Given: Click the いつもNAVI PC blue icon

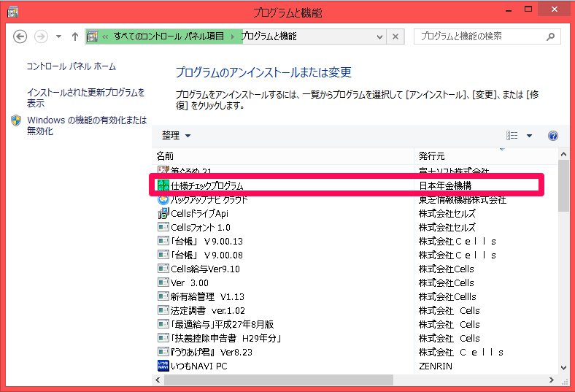Looking at the screenshot, I should click(x=163, y=366).
